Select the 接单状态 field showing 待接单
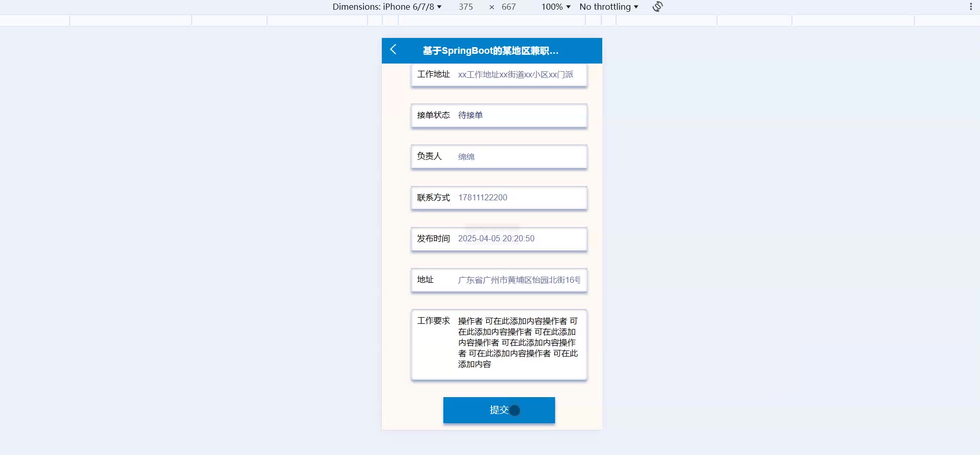980x455 pixels. (519, 115)
